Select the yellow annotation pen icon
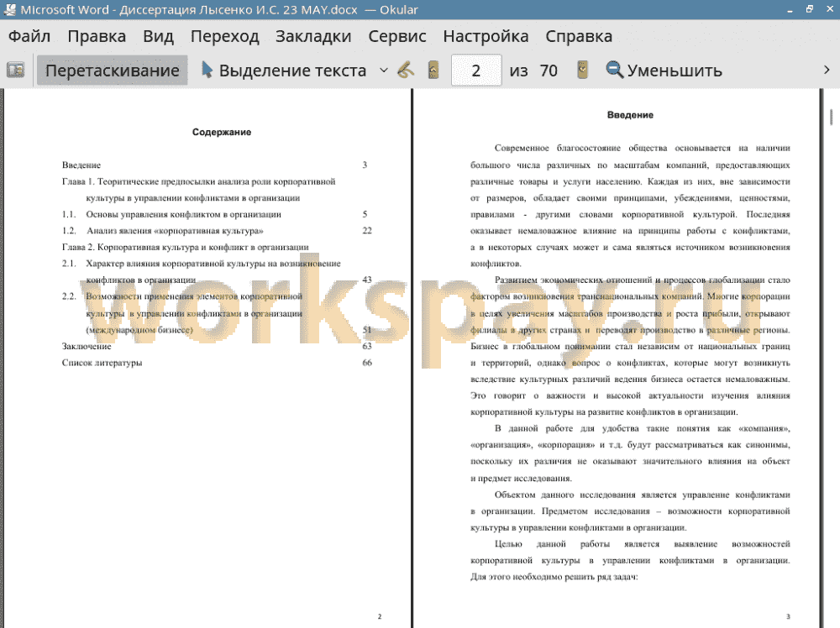The width and height of the screenshot is (840, 628). [406, 71]
